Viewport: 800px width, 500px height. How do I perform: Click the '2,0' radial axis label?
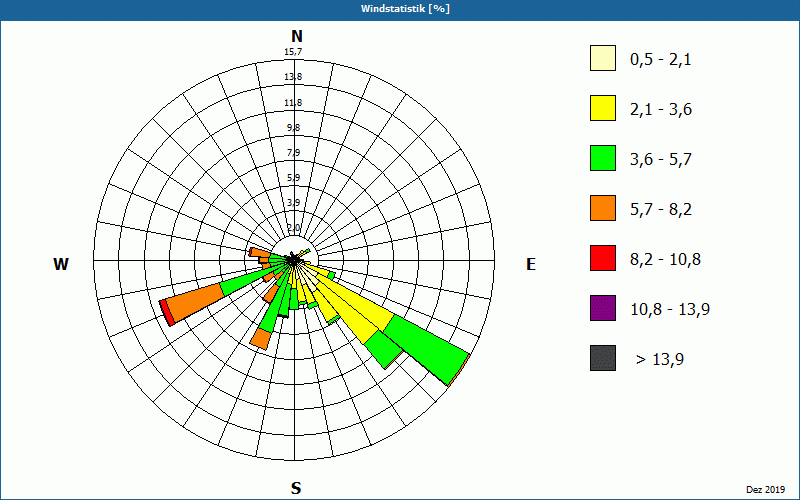click(x=293, y=228)
